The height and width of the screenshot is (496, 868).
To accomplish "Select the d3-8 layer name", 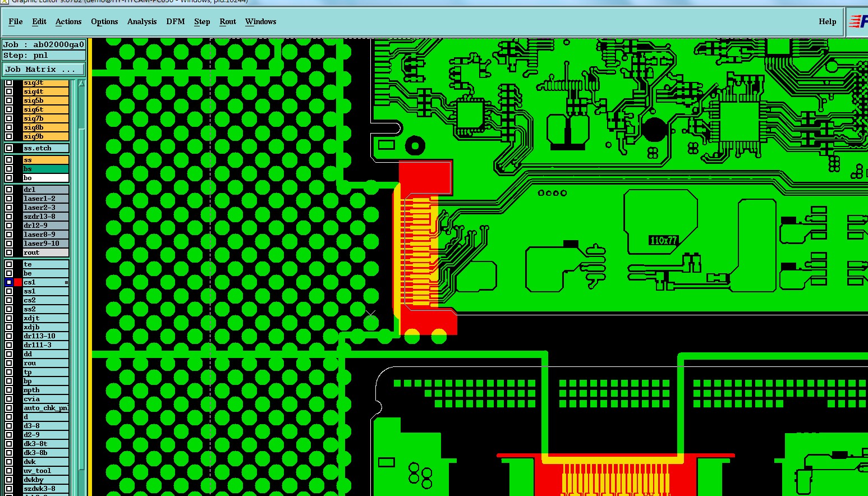I will point(45,426).
